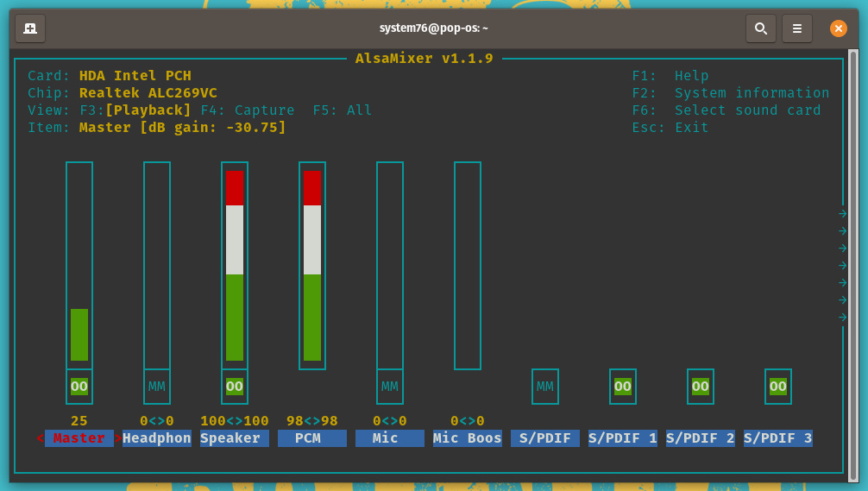This screenshot has height=491, width=868.
Task: Click the Master volume bar
Action: (x=79, y=266)
